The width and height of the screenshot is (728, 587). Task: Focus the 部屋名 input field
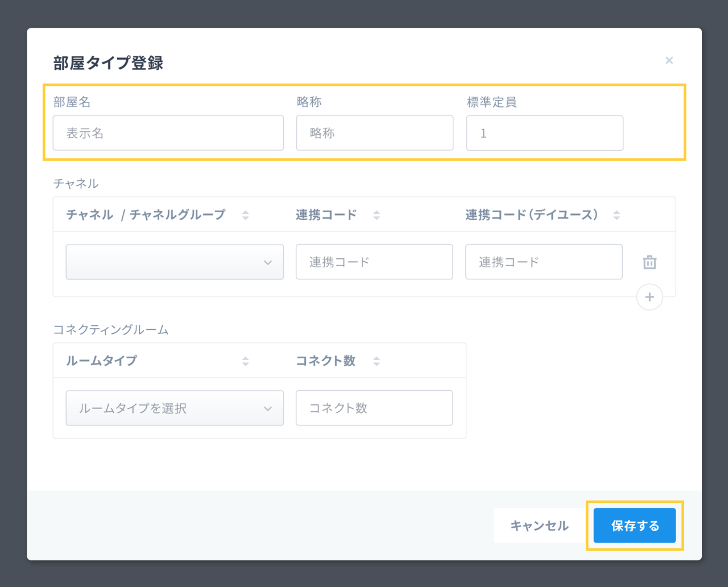[168, 133]
